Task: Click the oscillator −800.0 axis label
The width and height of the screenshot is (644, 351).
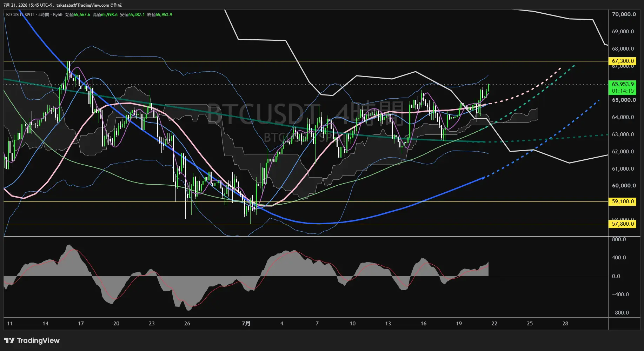Action: point(620,313)
